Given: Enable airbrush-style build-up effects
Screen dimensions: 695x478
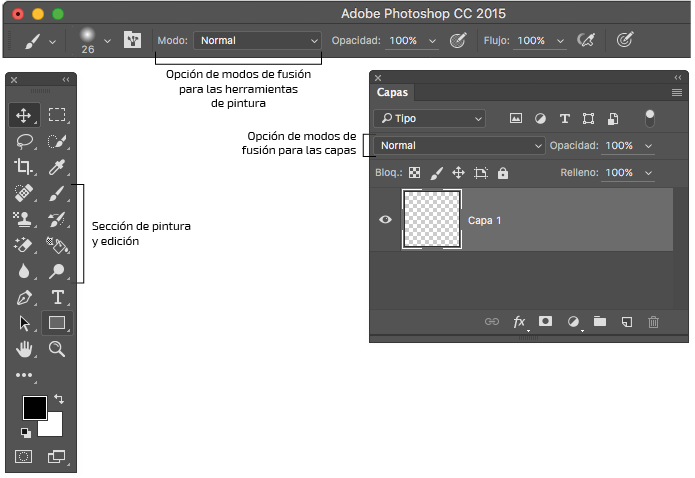Looking at the screenshot, I should point(586,40).
